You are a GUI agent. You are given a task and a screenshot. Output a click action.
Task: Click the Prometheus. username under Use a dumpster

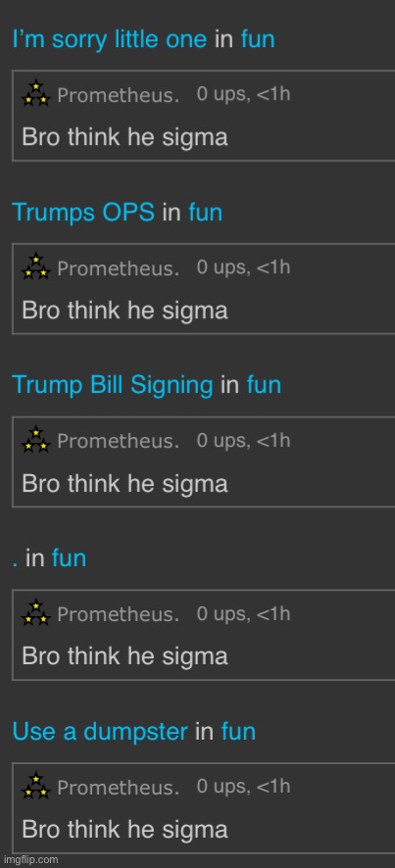click(x=118, y=788)
